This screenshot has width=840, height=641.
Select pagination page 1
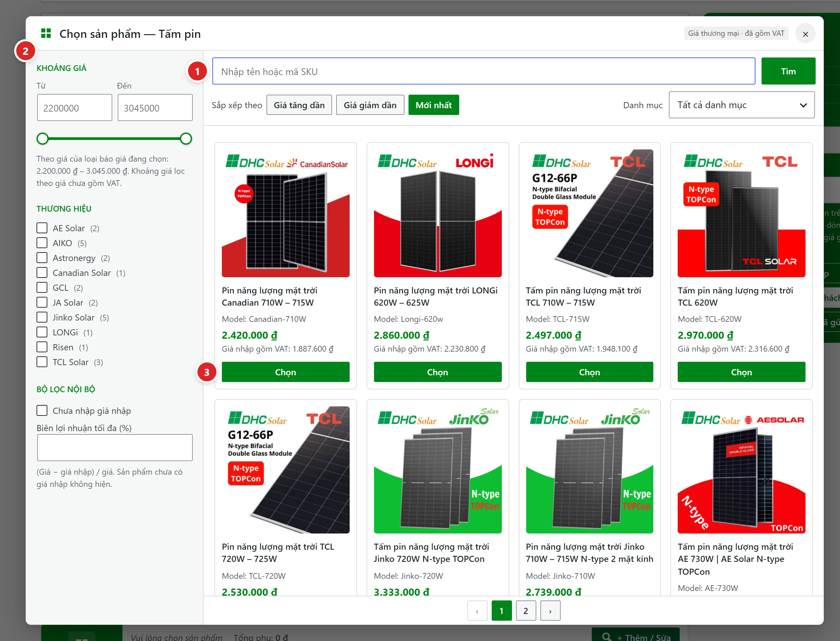tap(501, 611)
